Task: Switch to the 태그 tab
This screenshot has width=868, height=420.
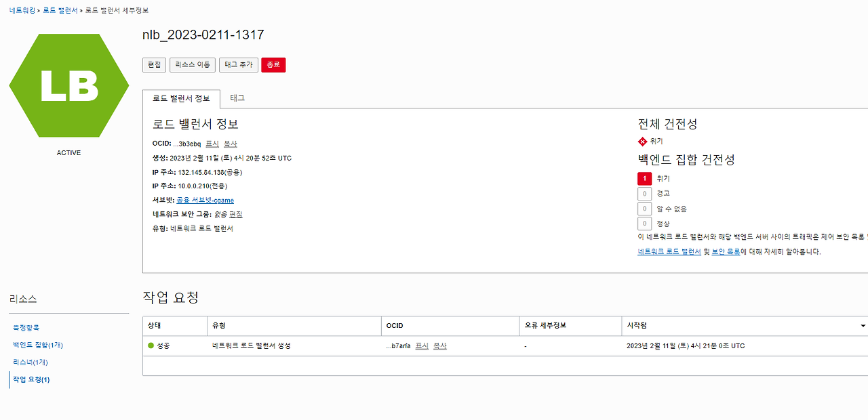Action: pos(239,98)
